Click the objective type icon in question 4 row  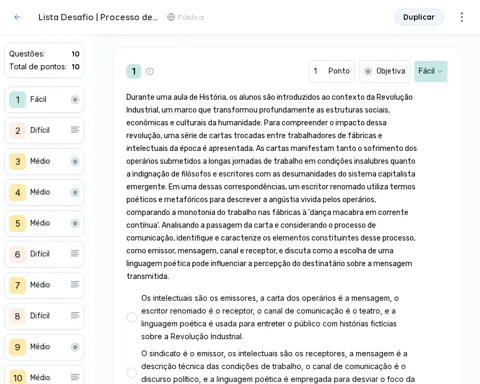[75, 192]
